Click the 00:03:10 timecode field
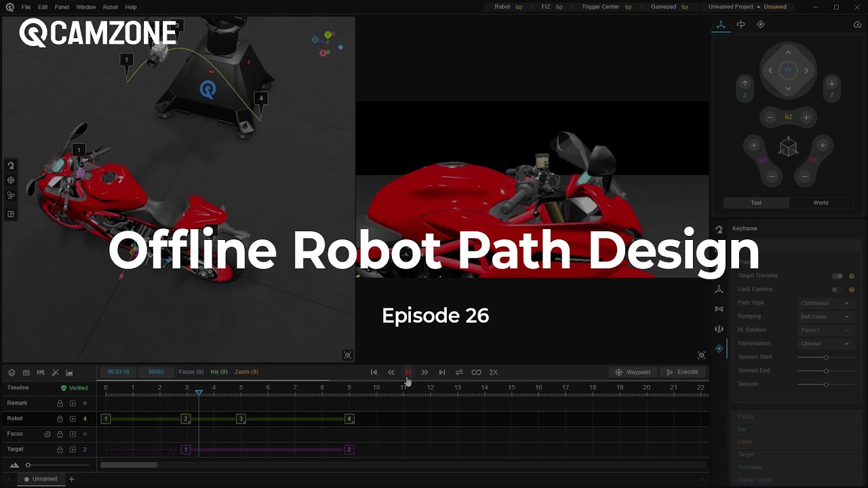 (x=118, y=371)
